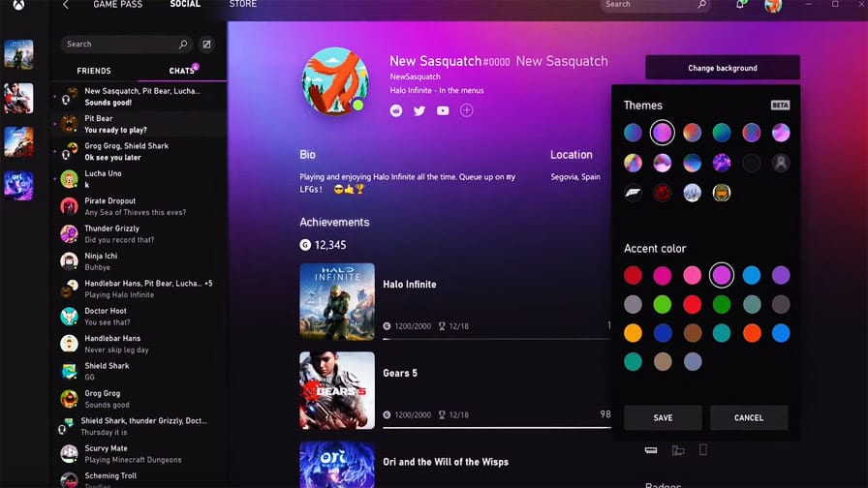Open the Twitter link on the profile
Image resolution: width=868 pixels, height=488 pixels.
419,110
